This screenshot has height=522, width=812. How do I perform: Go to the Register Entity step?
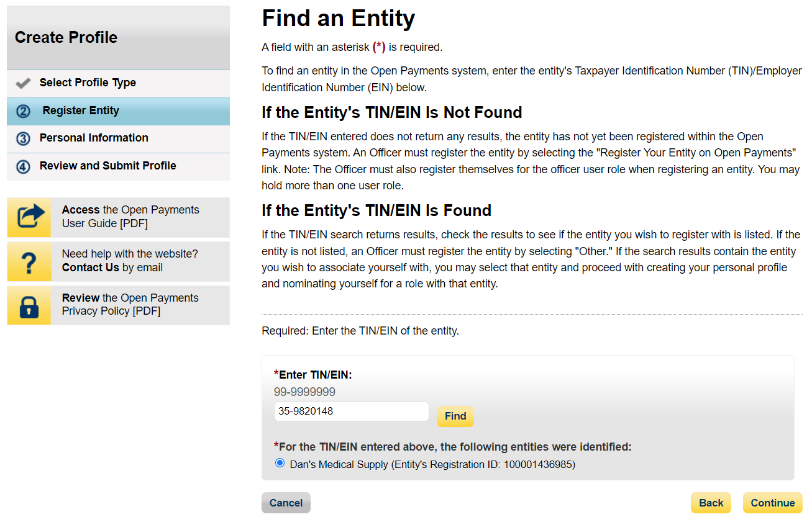tap(81, 110)
